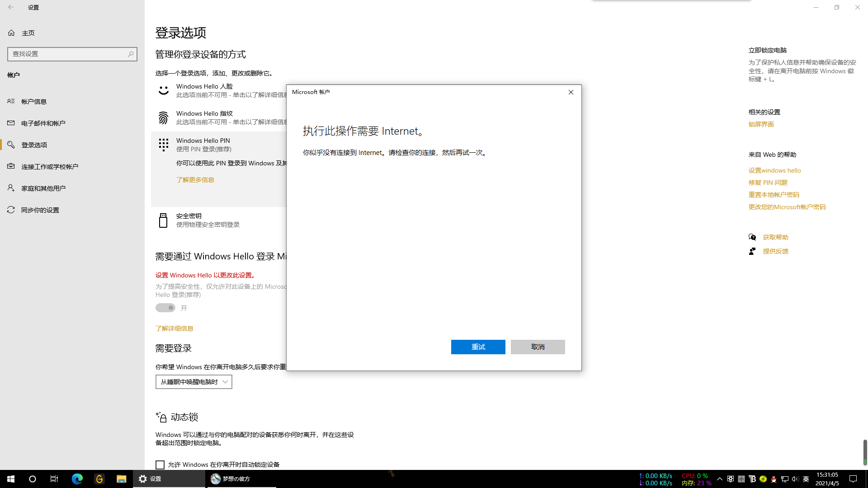This screenshot has width=868, height=488.
Task: Click the Windows Hello PIN icon
Action: click(x=163, y=145)
